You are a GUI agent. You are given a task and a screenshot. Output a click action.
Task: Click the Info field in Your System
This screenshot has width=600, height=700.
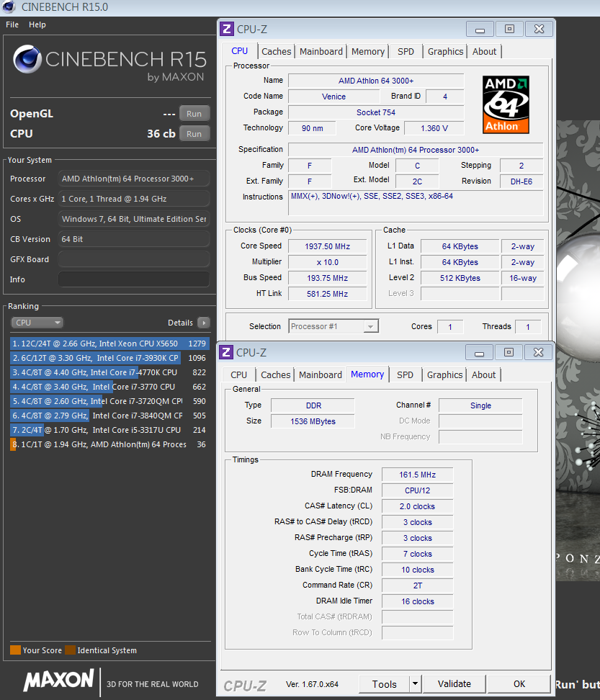coord(134,279)
